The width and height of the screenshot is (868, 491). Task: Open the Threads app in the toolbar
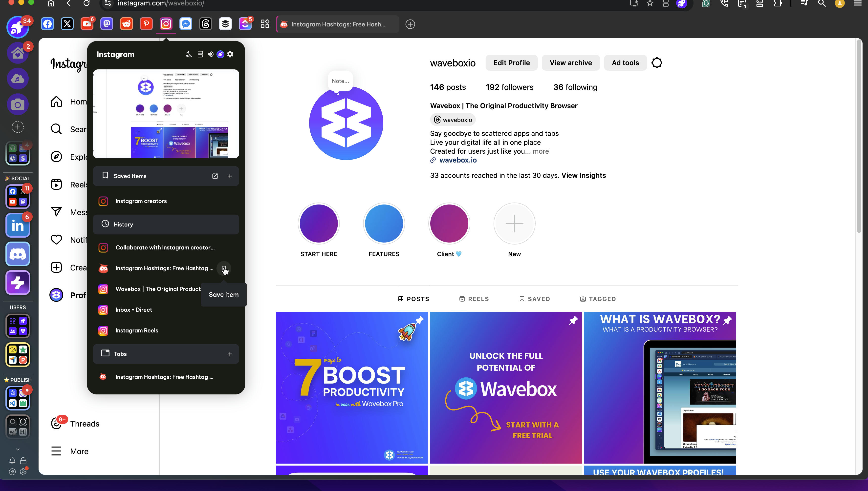205,24
